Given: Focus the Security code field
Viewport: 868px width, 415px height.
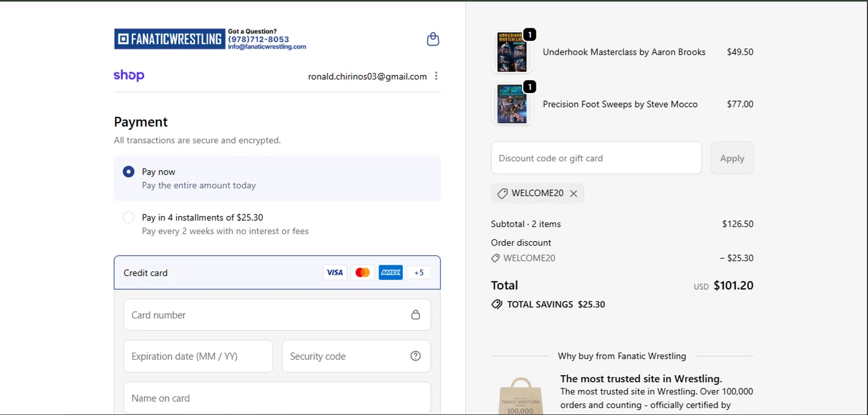Looking at the screenshot, I should 356,356.
